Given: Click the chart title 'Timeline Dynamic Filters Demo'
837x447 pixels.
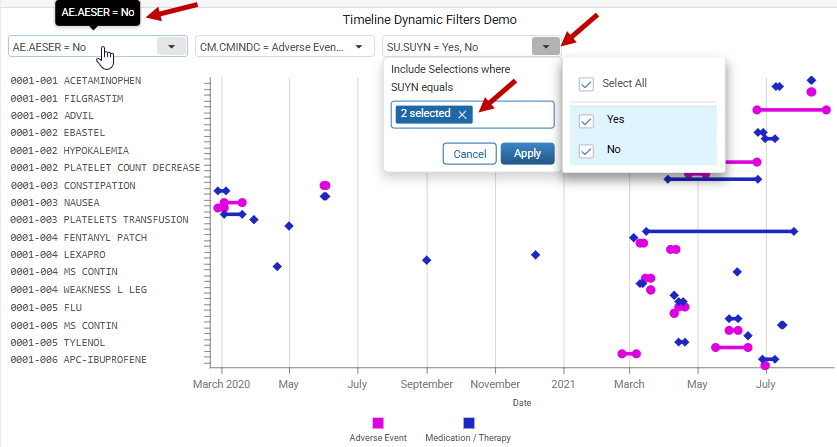Looking at the screenshot, I should pos(430,20).
